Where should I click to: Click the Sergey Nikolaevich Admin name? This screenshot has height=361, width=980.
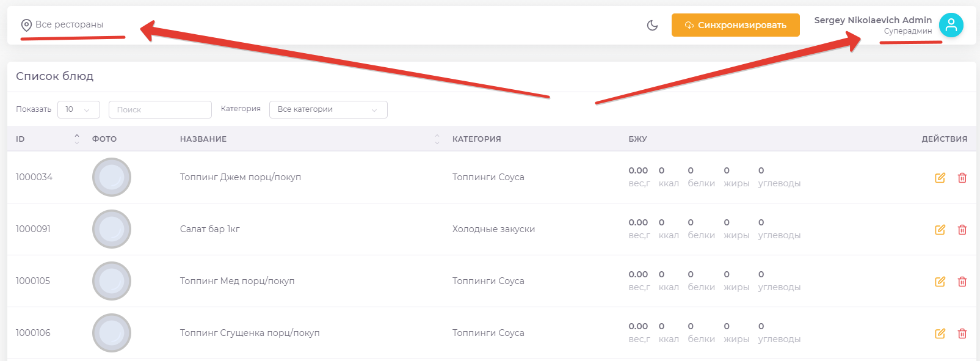pos(873,20)
